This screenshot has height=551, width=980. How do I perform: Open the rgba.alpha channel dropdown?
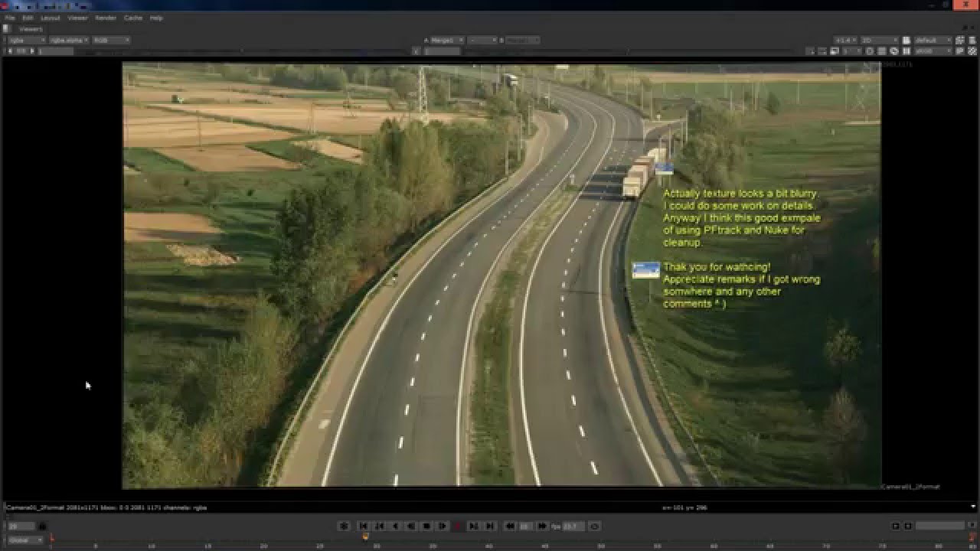[69, 40]
